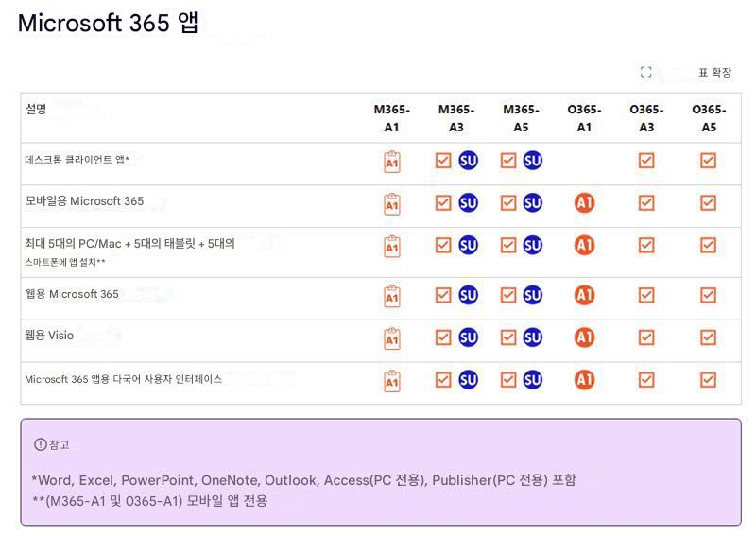Click the 웹용 Visio row label
Viewport: 756px width, 536px height.
pos(49,335)
